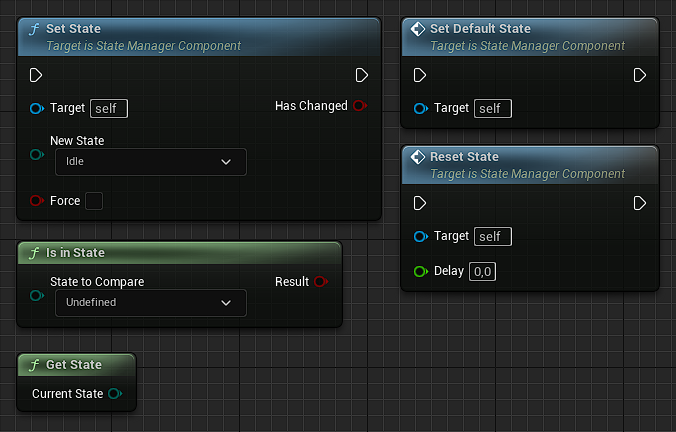The image size is (676, 432).
Task: Select the Get State node header
Action: click(76, 365)
